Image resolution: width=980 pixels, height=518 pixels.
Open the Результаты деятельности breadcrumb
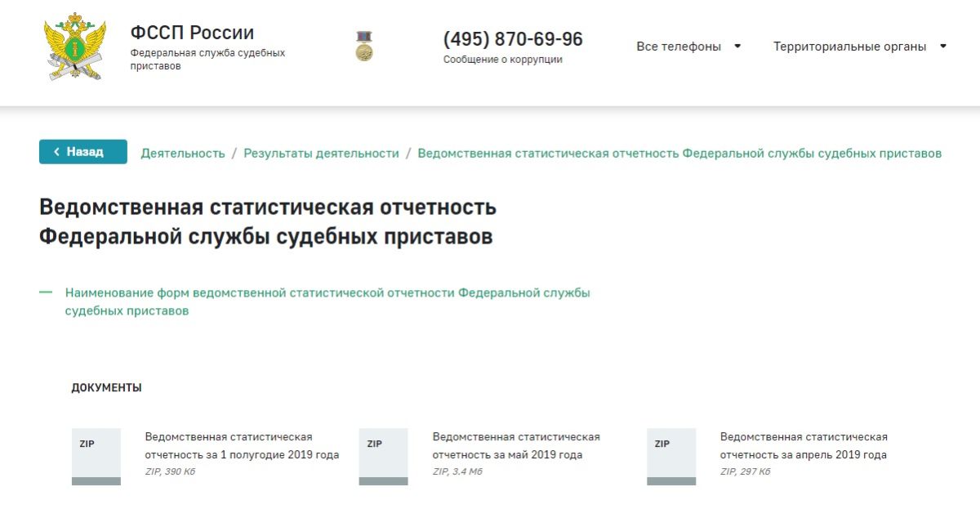click(321, 153)
